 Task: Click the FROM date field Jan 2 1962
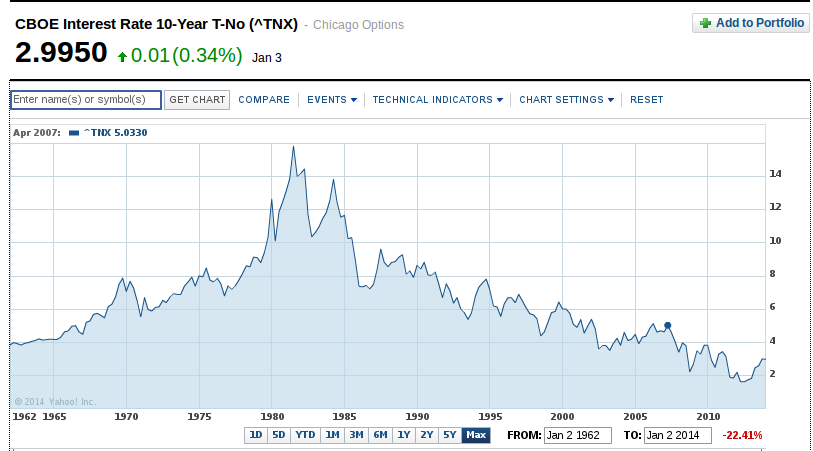tap(578, 435)
